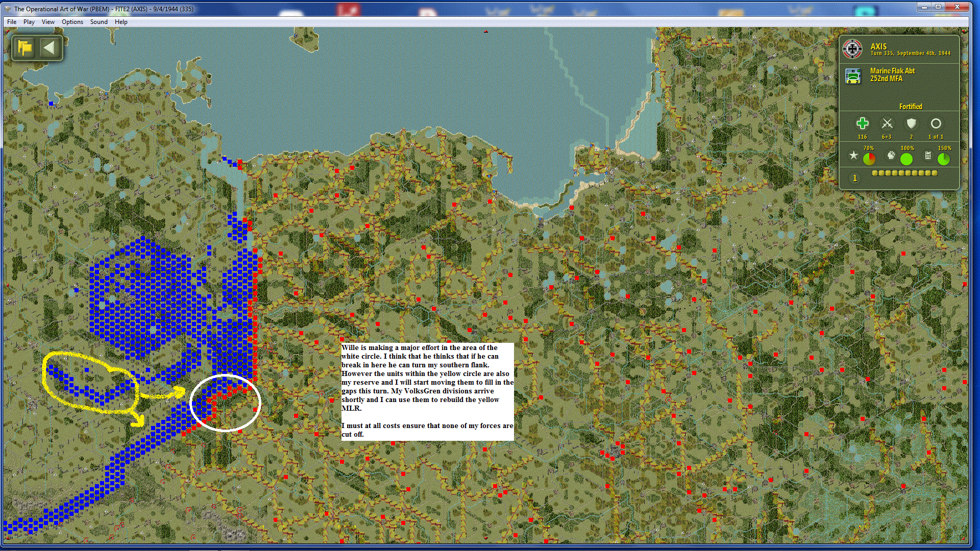Click the Fortified status label
The height and width of the screenshot is (551, 980).
[x=910, y=107]
